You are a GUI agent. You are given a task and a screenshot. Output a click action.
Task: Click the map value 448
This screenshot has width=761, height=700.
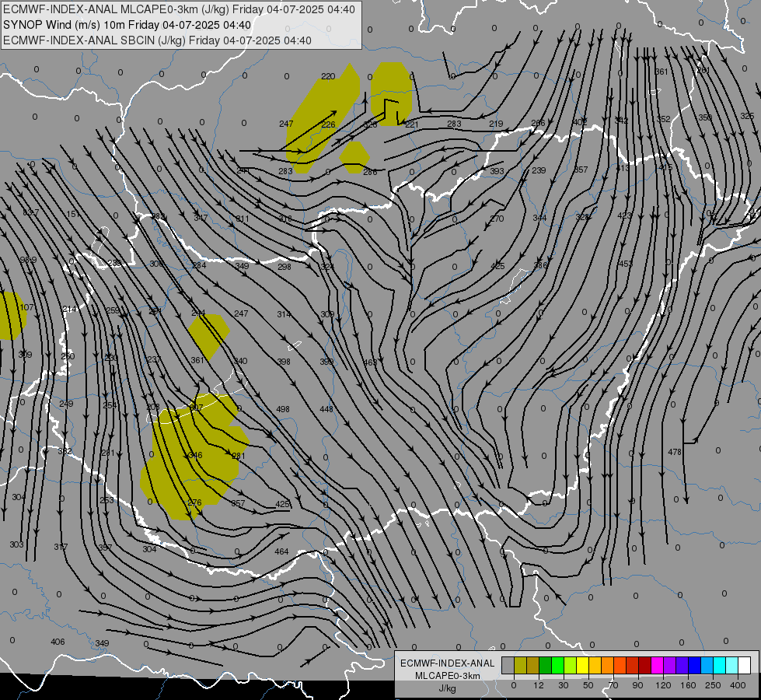click(x=326, y=409)
